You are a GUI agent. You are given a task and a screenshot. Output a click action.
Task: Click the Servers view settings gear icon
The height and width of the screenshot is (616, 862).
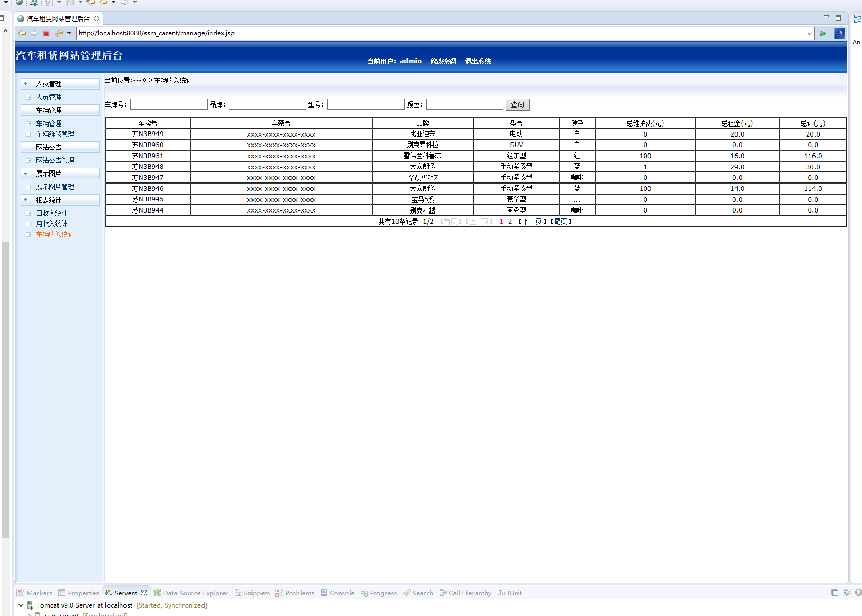point(847,592)
